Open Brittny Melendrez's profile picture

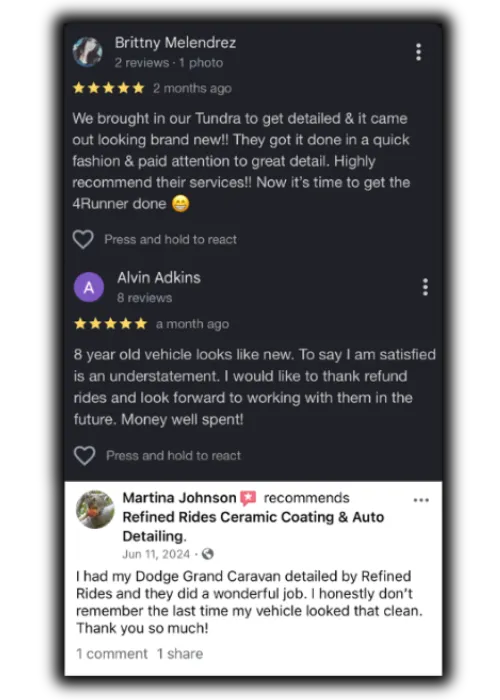(88, 52)
